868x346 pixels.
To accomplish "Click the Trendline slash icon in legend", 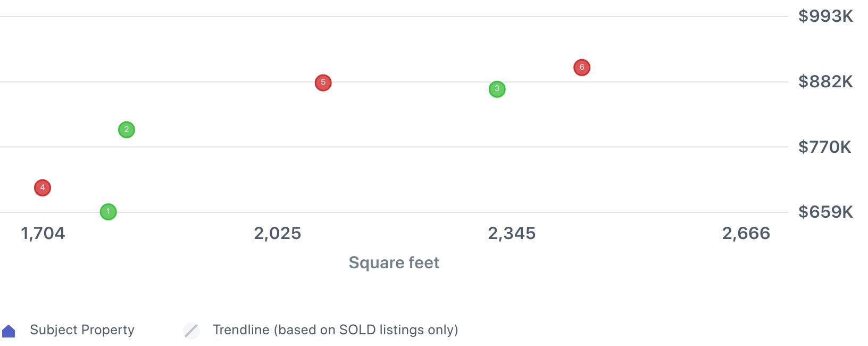I will point(191,331).
